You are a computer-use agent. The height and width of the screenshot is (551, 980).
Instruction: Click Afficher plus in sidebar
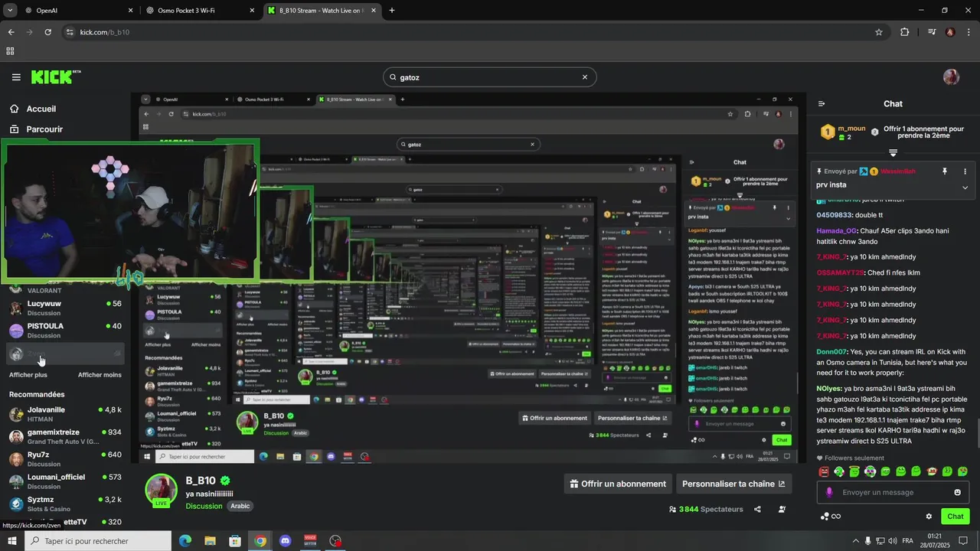click(x=28, y=375)
